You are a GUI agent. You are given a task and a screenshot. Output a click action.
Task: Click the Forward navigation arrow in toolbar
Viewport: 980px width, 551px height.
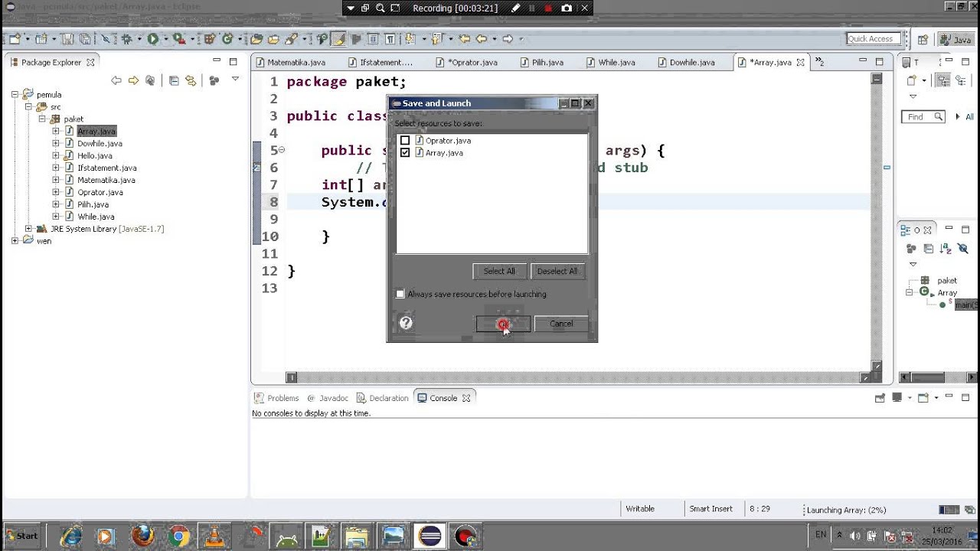click(x=508, y=38)
